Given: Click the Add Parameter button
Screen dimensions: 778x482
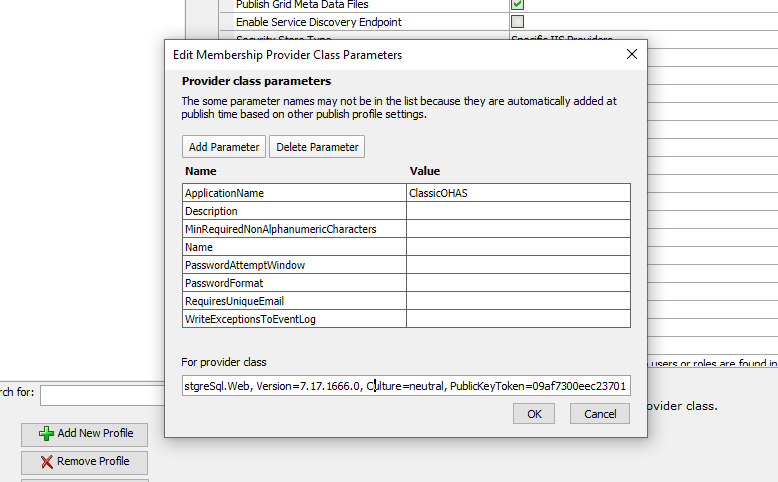Looking at the screenshot, I should [224, 147].
